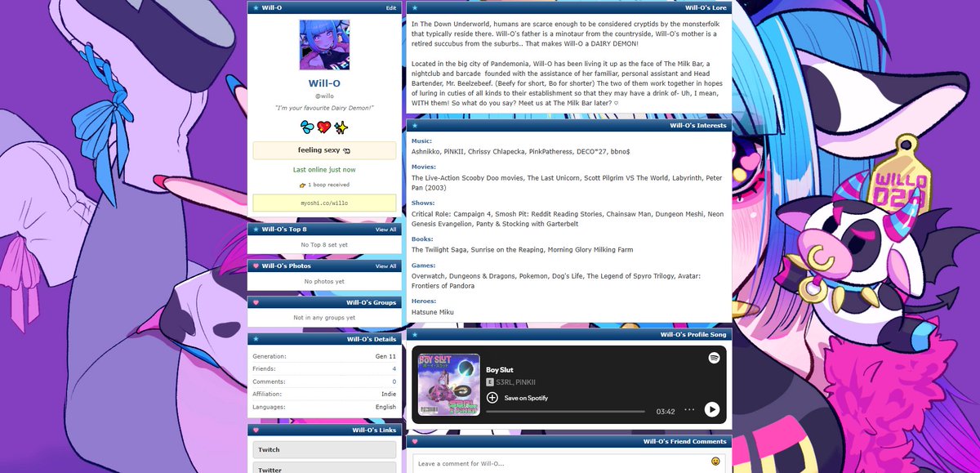Open the Twitch link button
This screenshot has height=473, width=980.
point(324,450)
